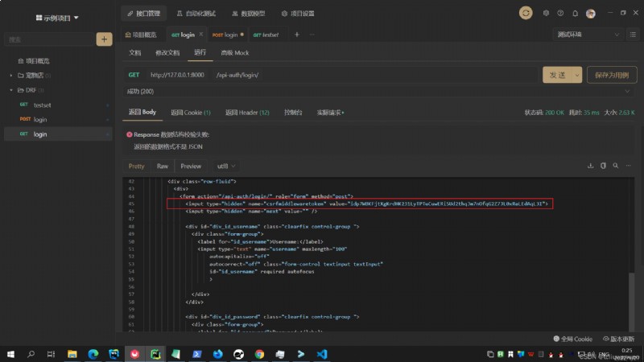Open the project name dropdown

tap(57, 18)
